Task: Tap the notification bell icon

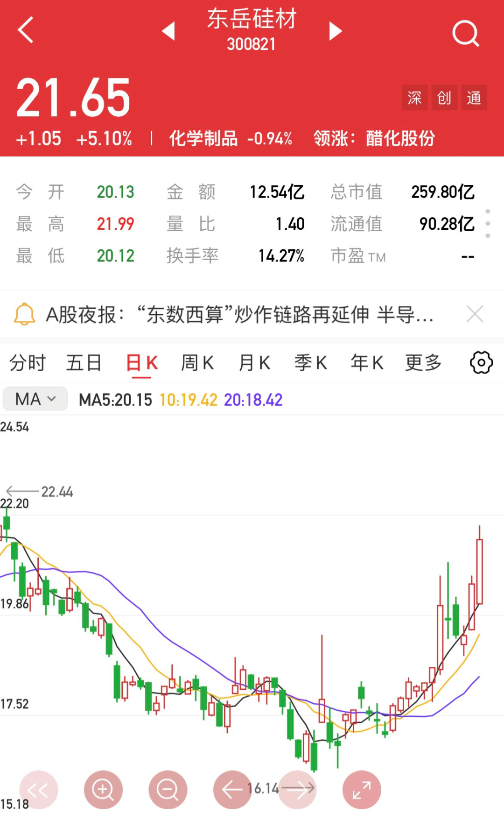Action: (25, 314)
